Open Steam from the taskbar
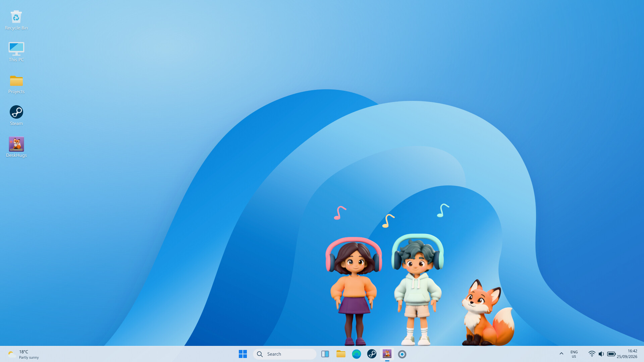 point(372,354)
